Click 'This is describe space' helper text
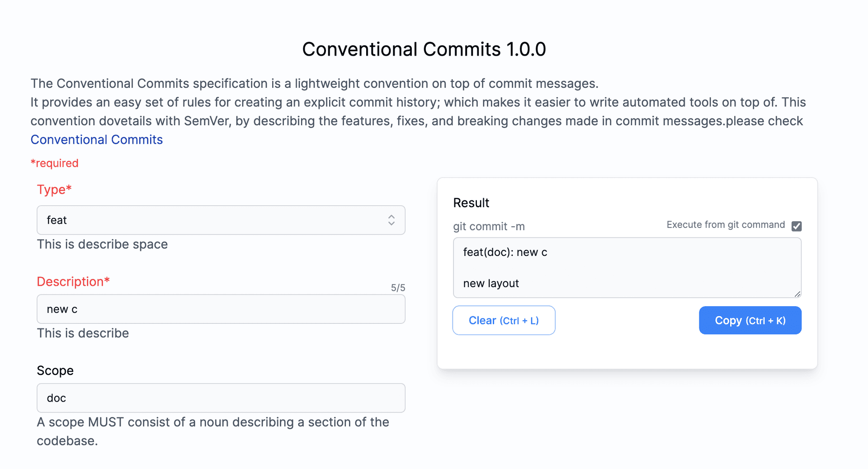This screenshot has height=469, width=868. click(102, 244)
